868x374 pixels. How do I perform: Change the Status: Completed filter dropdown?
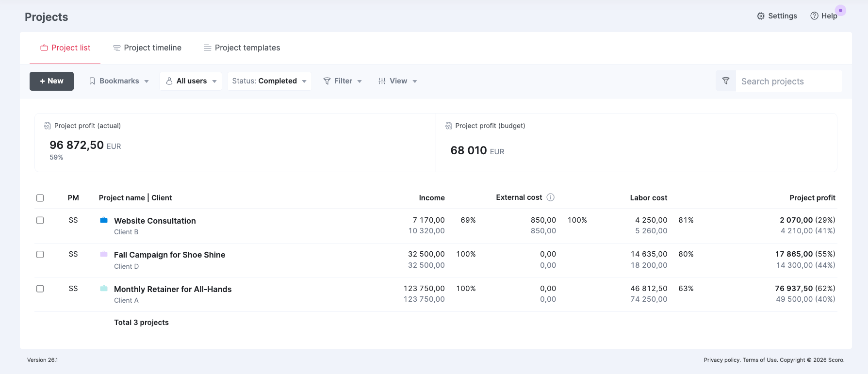[x=269, y=81]
